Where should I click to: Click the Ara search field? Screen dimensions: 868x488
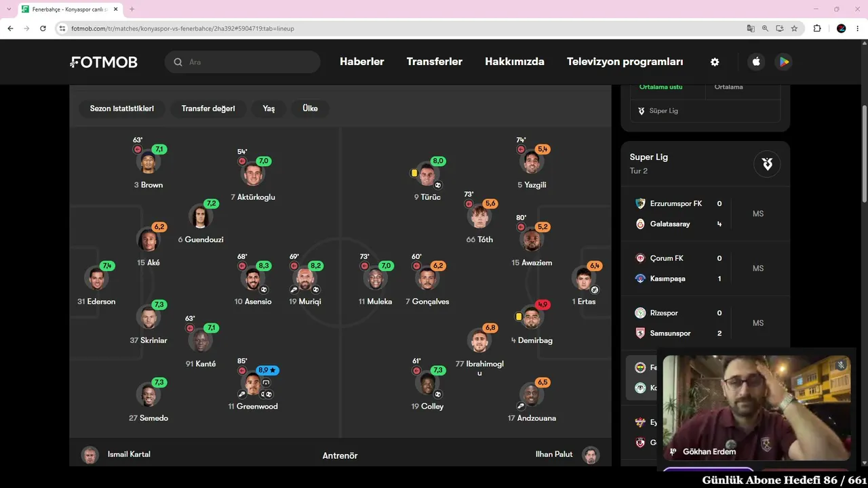[242, 62]
